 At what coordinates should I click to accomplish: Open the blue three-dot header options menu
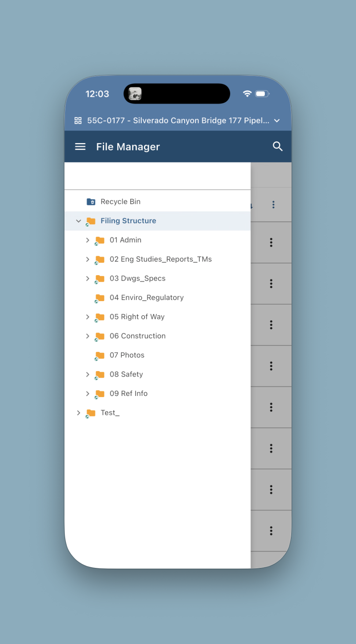coord(273,205)
